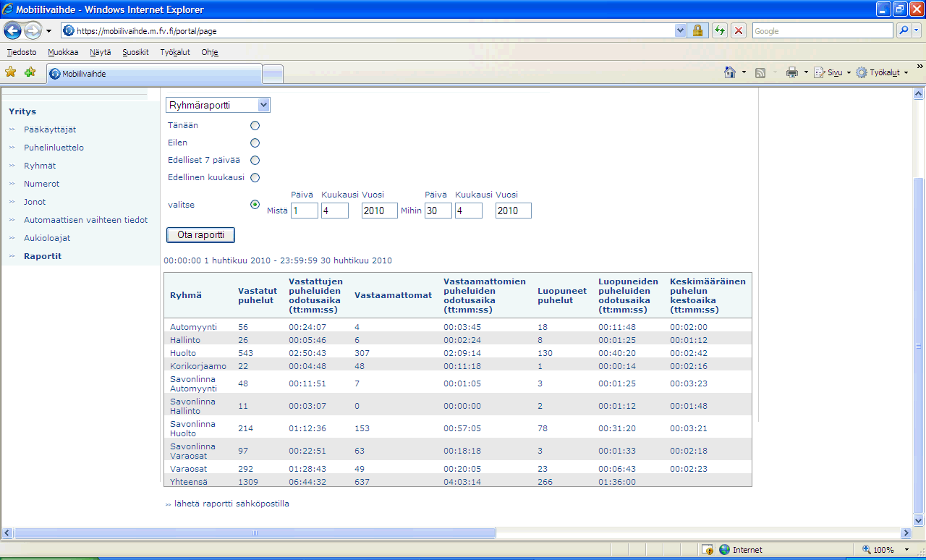Click the Mihin Vuosi input field
Screen dimensions: 926x560
click(514, 211)
